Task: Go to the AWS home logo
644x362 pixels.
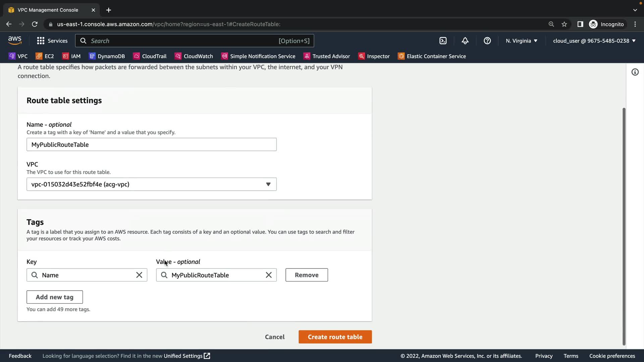Action: click(x=15, y=41)
